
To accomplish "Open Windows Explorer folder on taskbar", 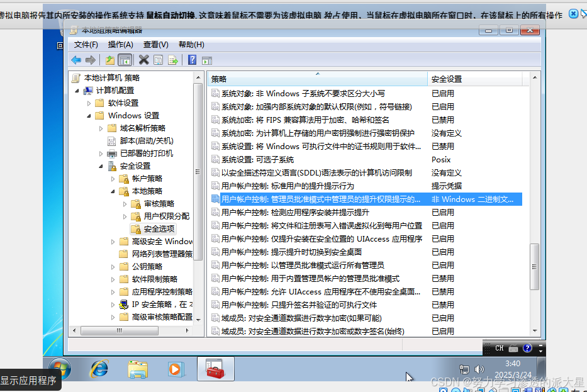I will 138,369.
